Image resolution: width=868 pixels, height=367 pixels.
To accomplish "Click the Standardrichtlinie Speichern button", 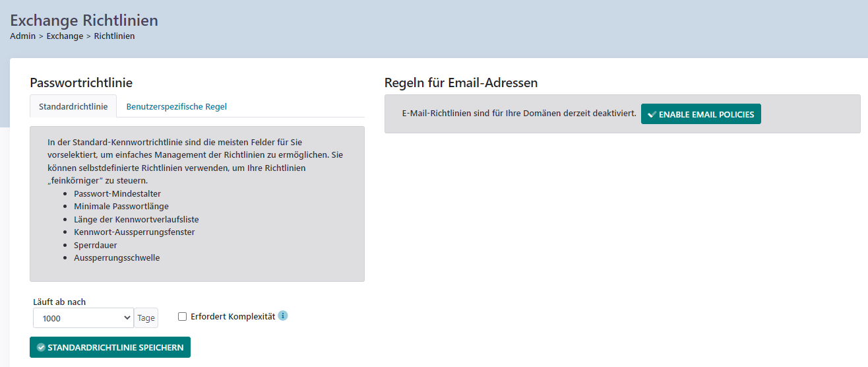I will (110, 347).
